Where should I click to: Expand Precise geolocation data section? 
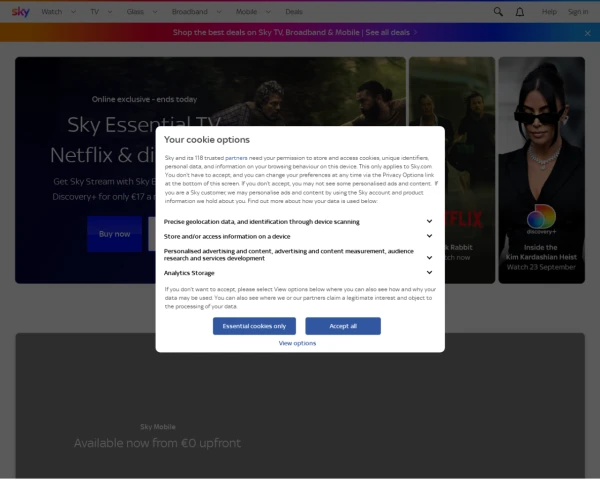coord(429,221)
